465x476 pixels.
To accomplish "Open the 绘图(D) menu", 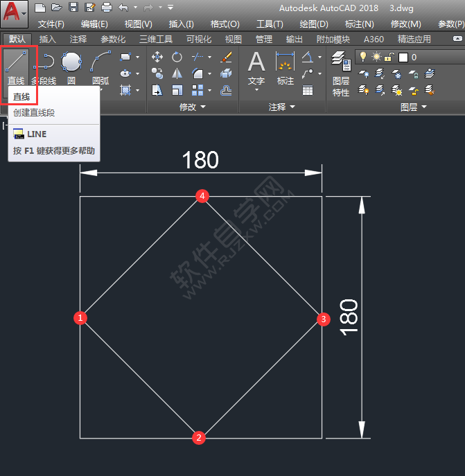I will tap(314, 24).
